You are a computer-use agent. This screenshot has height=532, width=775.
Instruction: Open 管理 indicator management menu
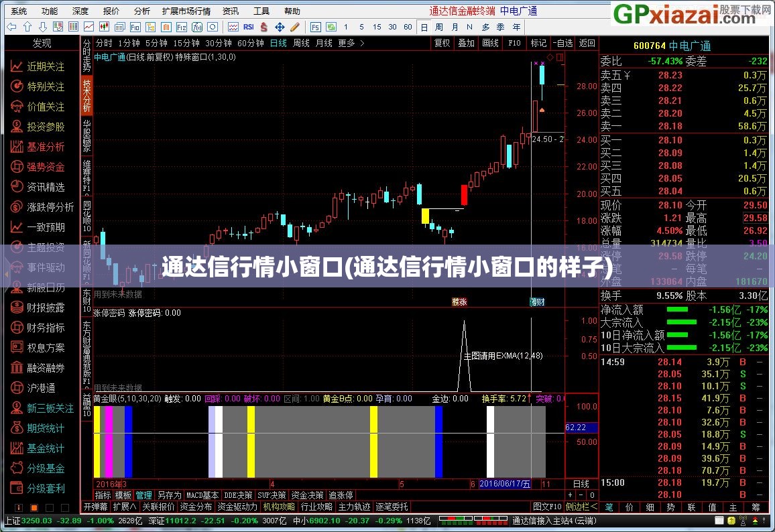144,495
